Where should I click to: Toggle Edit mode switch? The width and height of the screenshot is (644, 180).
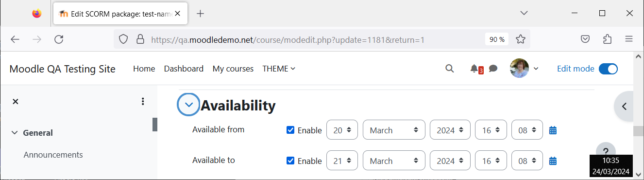click(608, 69)
